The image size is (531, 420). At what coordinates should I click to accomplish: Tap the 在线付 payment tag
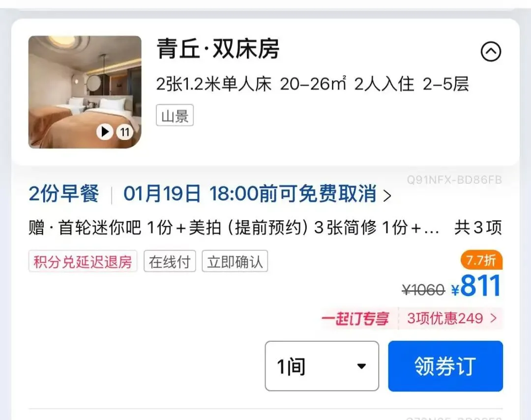coord(170,261)
